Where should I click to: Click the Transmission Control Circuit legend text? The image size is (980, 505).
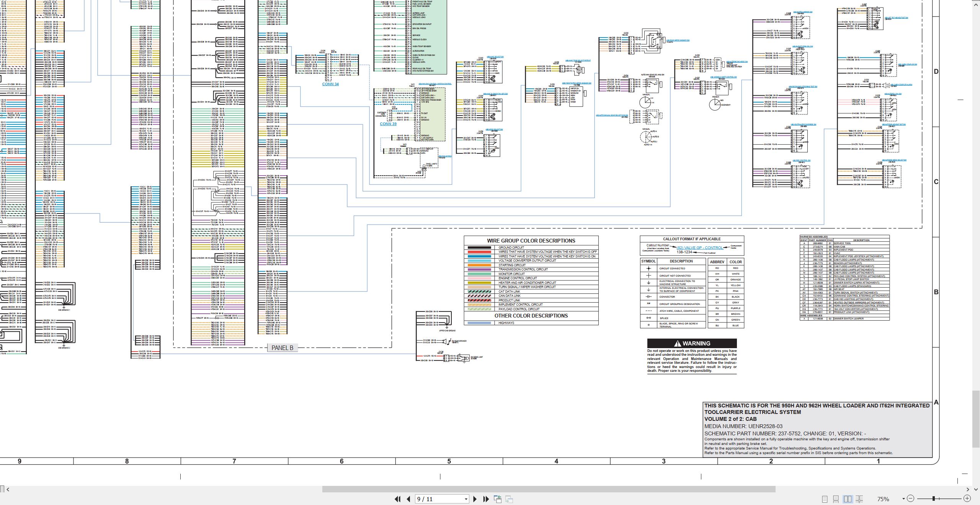[523, 269]
